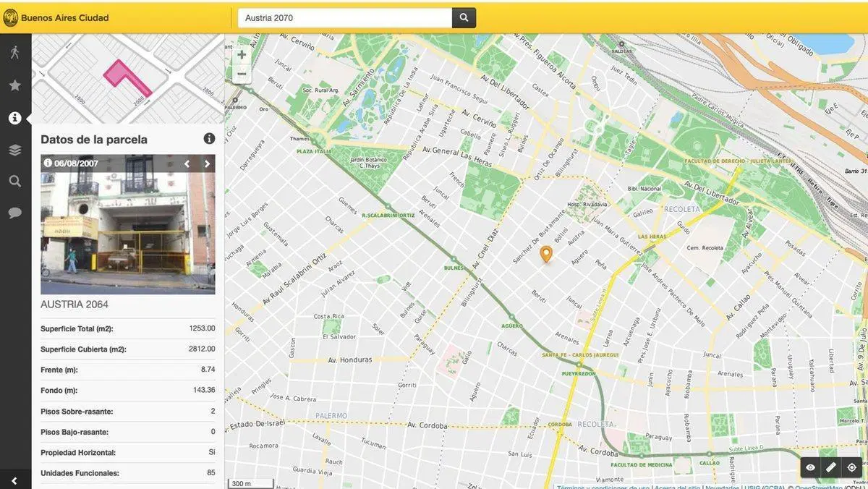This screenshot has height=489, width=868.
Task: Open the Novedades link
Action: pyautogui.click(x=723, y=487)
